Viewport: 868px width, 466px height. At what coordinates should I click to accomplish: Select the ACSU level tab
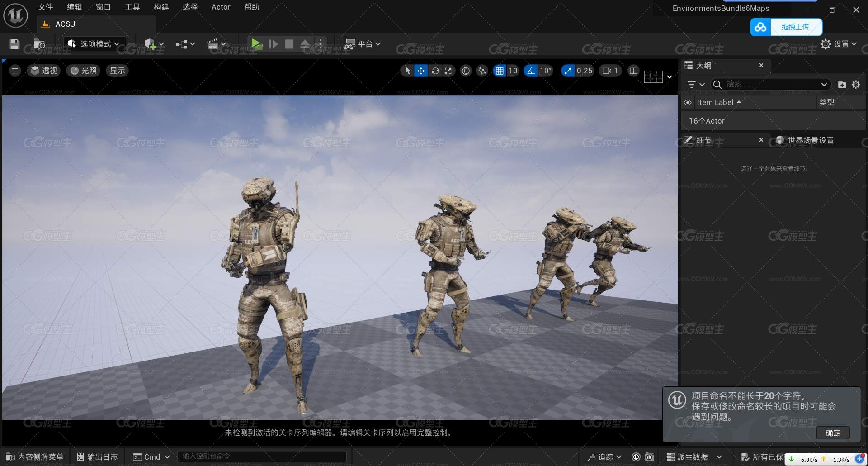click(96, 24)
